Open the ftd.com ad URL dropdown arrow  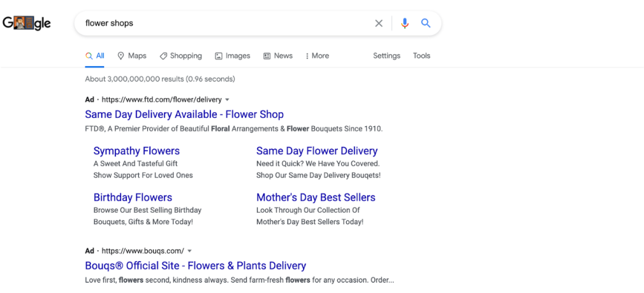point(228,100)
